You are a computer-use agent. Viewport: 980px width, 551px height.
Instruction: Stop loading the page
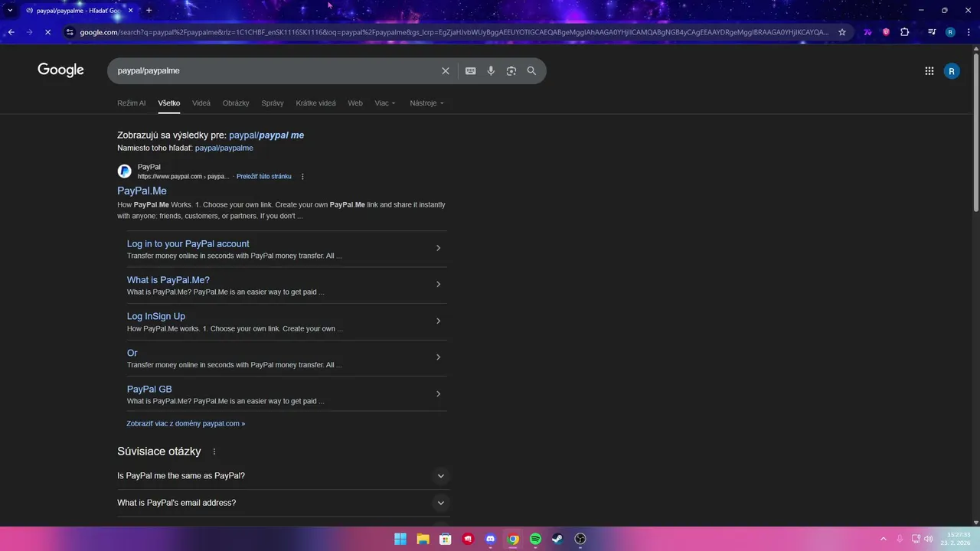47,32
